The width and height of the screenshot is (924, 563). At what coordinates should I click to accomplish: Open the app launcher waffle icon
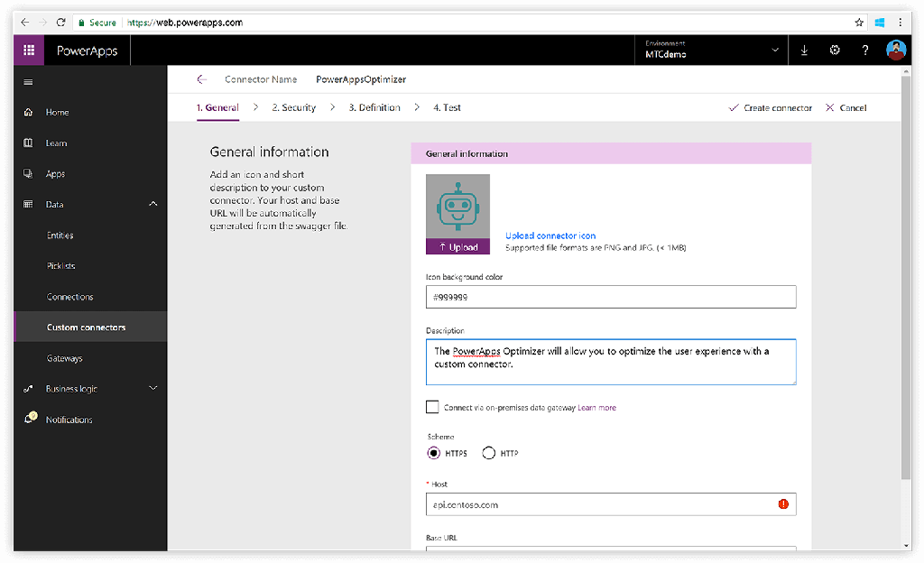click(x=29, y=51)
